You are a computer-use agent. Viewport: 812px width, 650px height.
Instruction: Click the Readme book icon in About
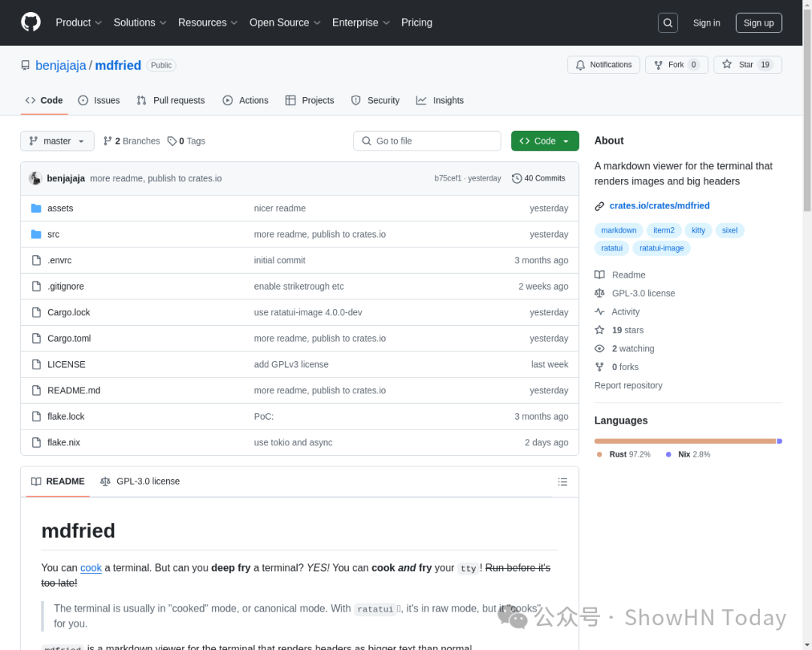[599, 275]
